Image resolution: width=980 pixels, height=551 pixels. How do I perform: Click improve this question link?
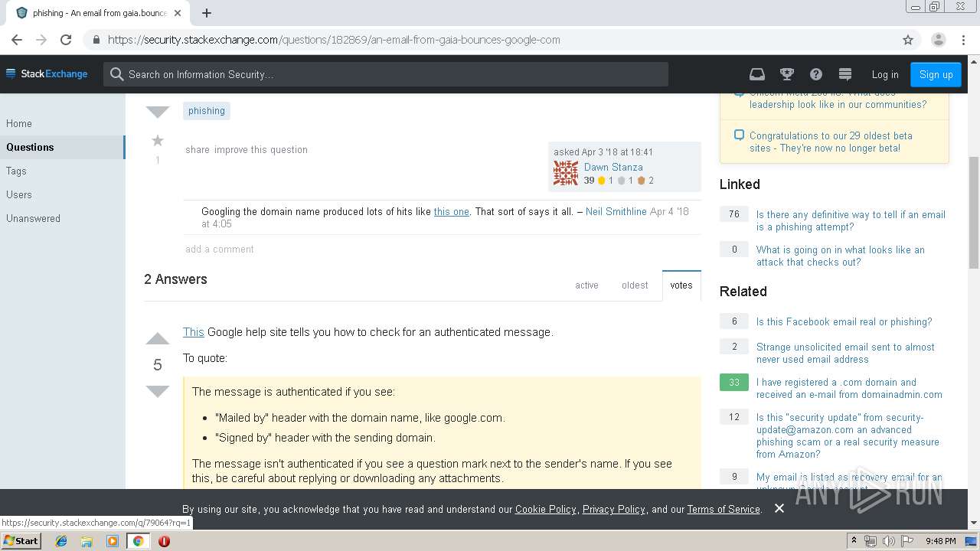click(261, 149)
